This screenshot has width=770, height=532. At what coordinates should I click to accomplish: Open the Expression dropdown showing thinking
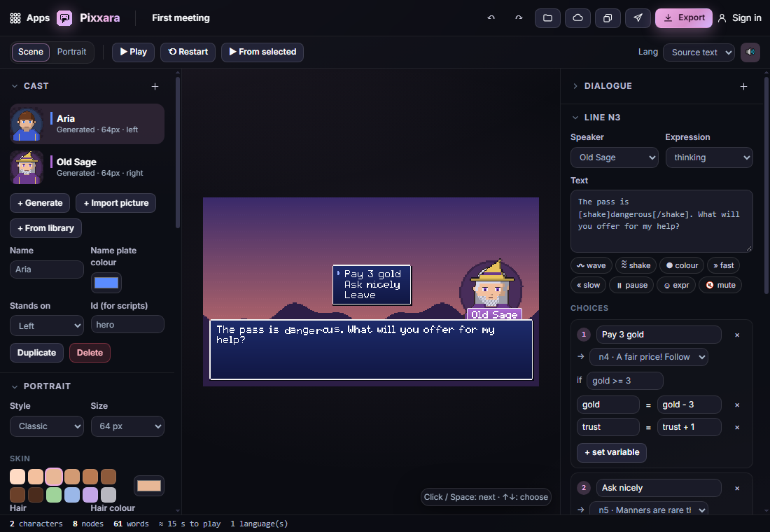[x=709, y=157]
